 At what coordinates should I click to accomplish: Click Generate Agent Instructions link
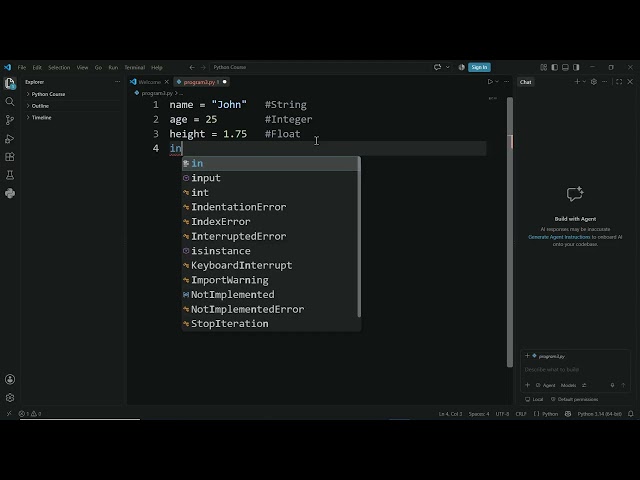(559, 237)
